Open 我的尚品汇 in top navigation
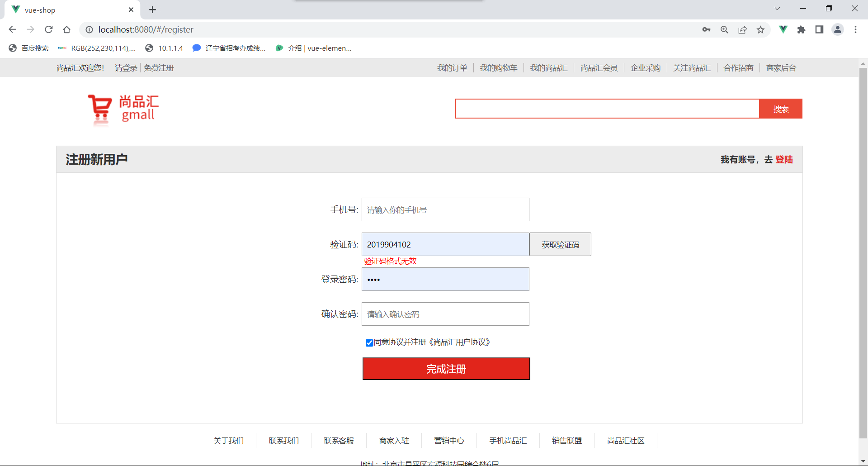Image resolution: width=868 pixels, height=466 pixels. point(549,68)
